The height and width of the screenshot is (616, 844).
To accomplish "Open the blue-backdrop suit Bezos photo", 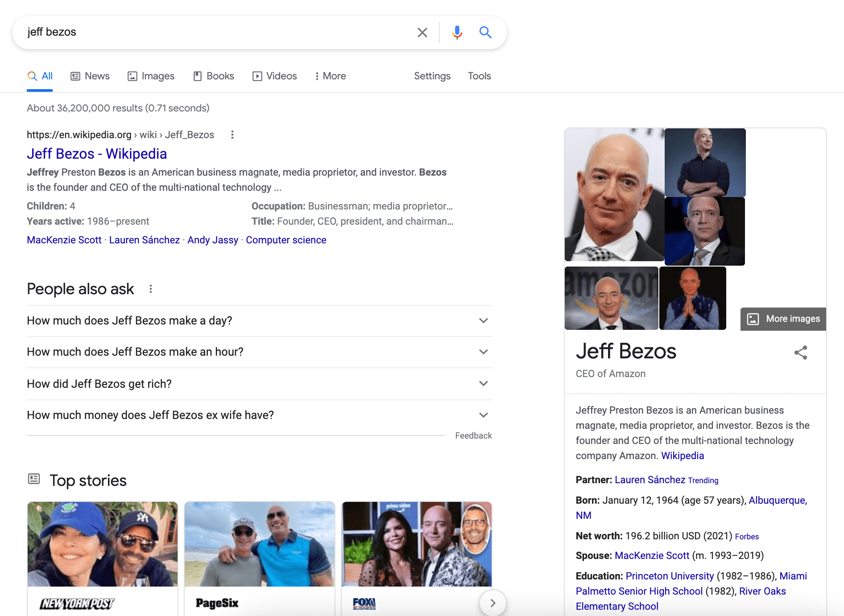I will point(704,231).
